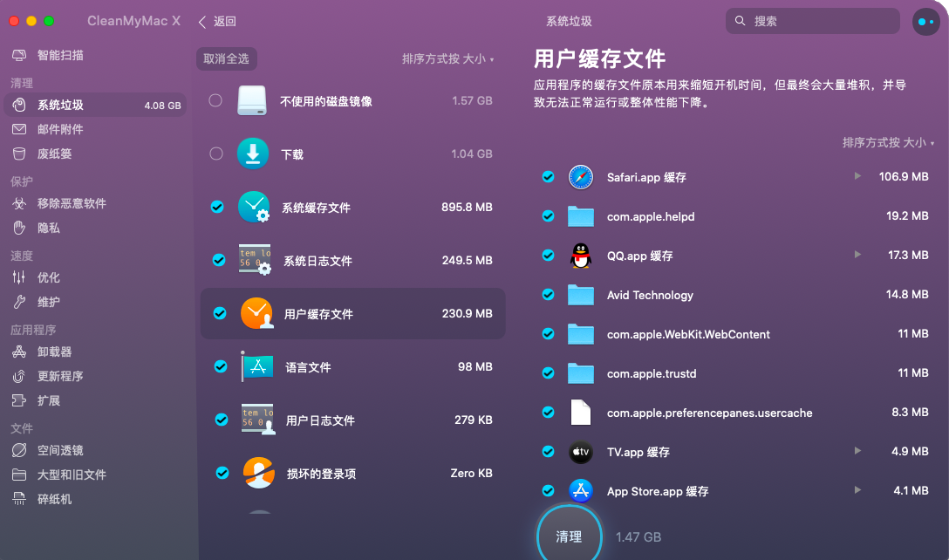The height and width of the screenshot is (560, 949).
Task: Click the 取消全选 button
Action: coord(227,58)
